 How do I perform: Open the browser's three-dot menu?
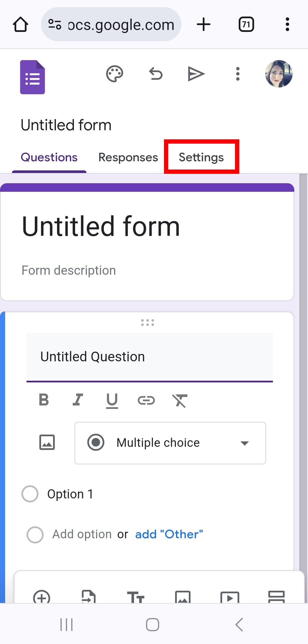pos(287,24)
